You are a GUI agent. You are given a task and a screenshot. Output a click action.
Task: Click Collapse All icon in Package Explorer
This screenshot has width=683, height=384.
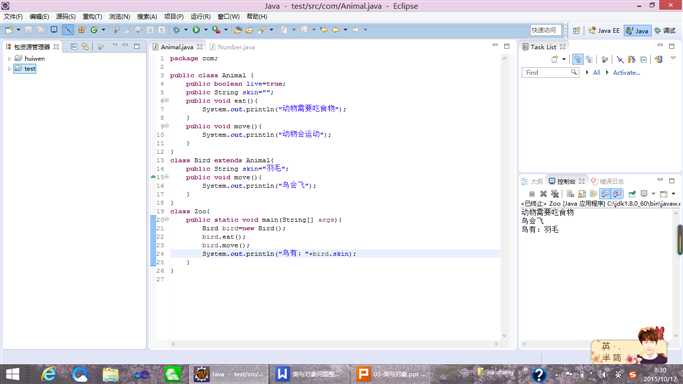(74, 46)
